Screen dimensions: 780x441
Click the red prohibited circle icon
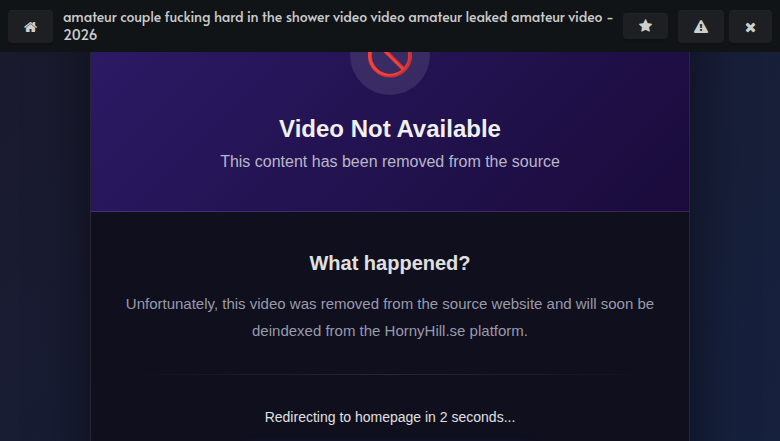pos(390,63)
